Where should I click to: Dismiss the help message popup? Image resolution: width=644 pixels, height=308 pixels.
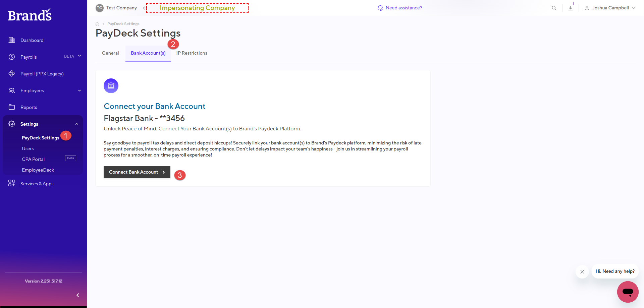click(x=582, y=272)
